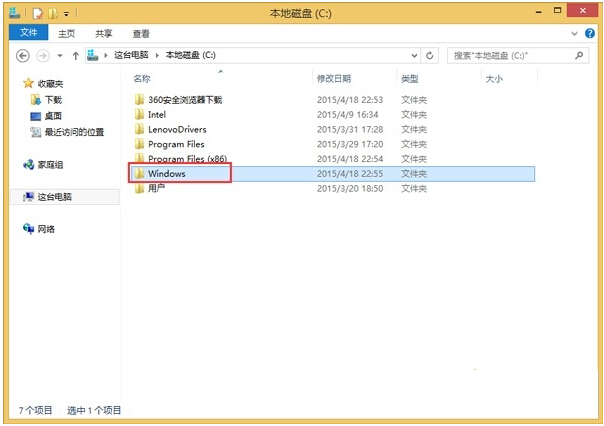Image resolution: width=604 pixels, height=426 pixels.
Task: Click in the search 本地磁盘 (C:) box
Action: pyautogui.click(x=508, y=56)
